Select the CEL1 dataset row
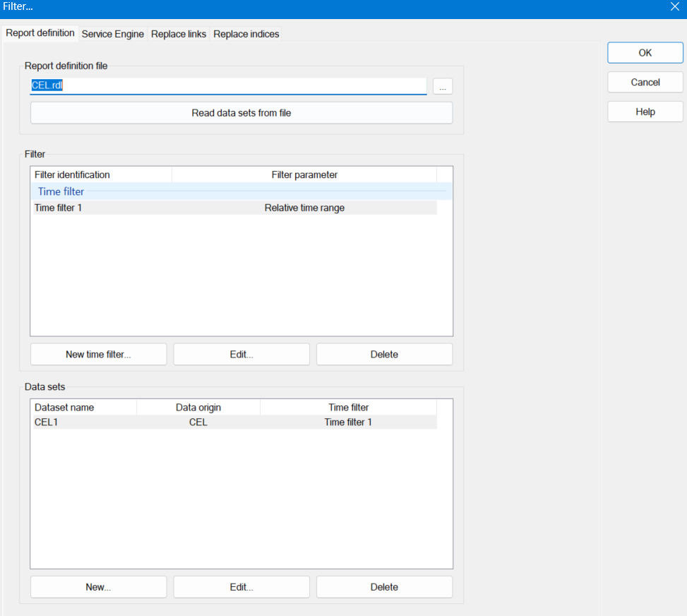The width and height of the screenshot is (687, 616). [x=235, y=422]
